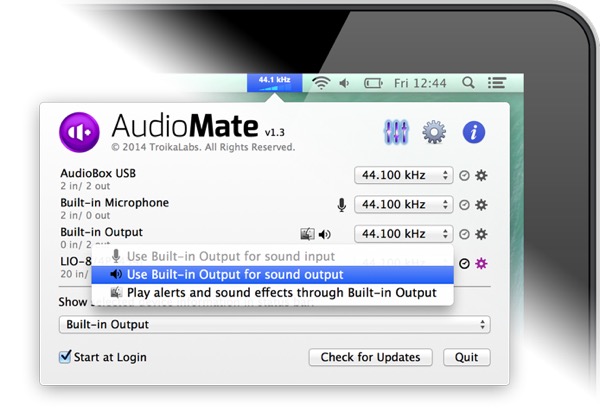This screenshot has width=600, height=415.
Task: Open AudioMate preferences gear icon
Action: (434, 132)
